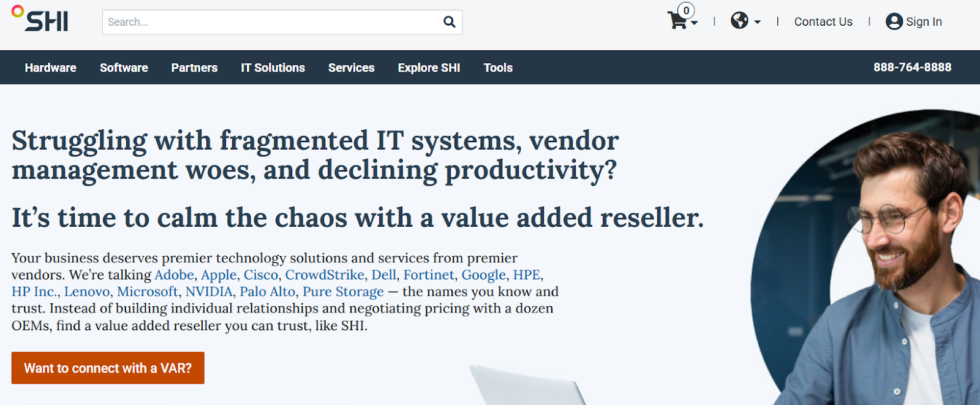Follow the Fortinet vendor link
Viewport: 980px width, 405px height.
click(x=429, y=274)
